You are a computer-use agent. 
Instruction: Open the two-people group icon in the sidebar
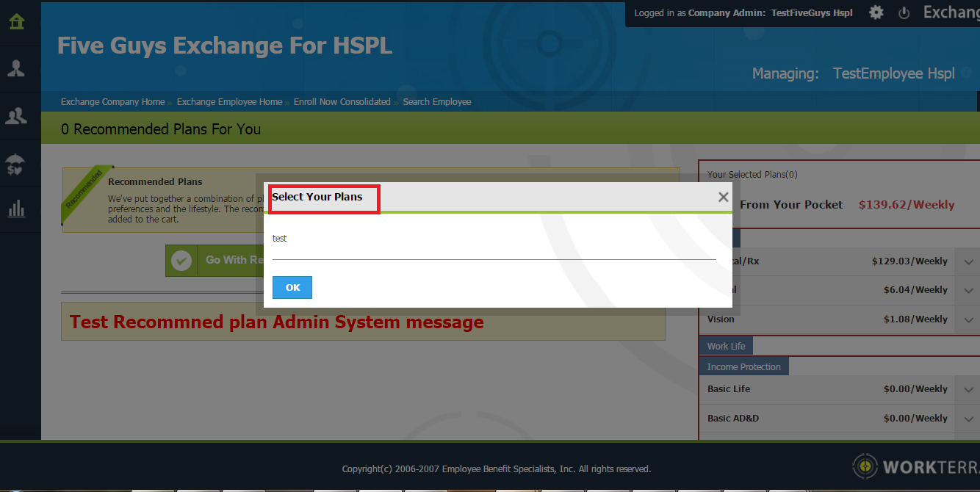[16, 115]
